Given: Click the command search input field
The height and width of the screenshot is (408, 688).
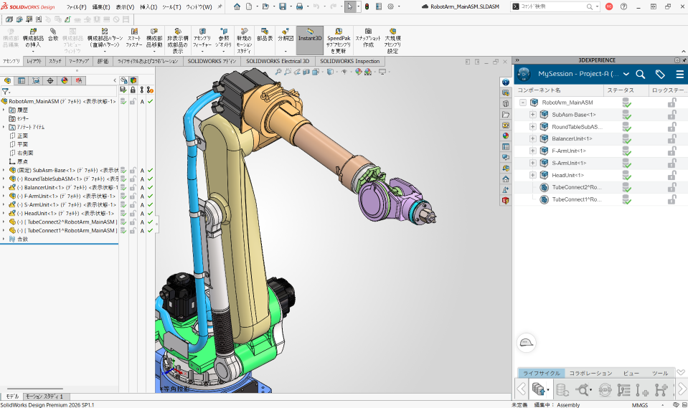Looking at the screenshot, I should pos(554,7).
